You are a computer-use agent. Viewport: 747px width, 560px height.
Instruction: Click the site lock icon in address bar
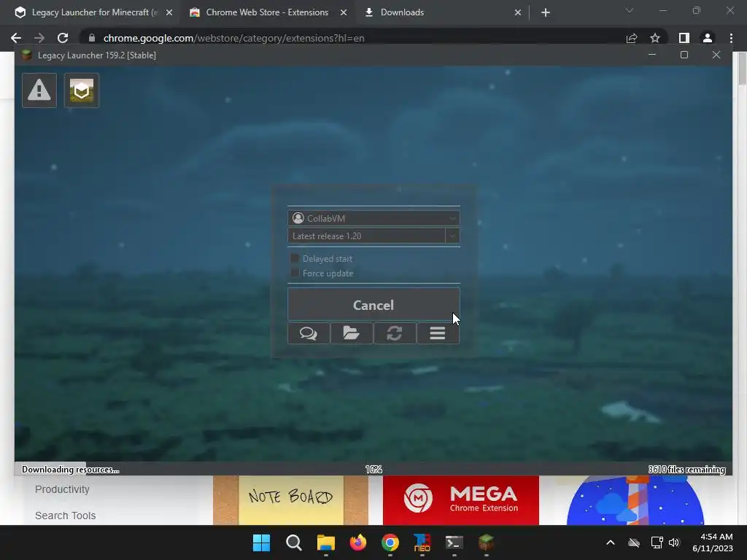92,38
